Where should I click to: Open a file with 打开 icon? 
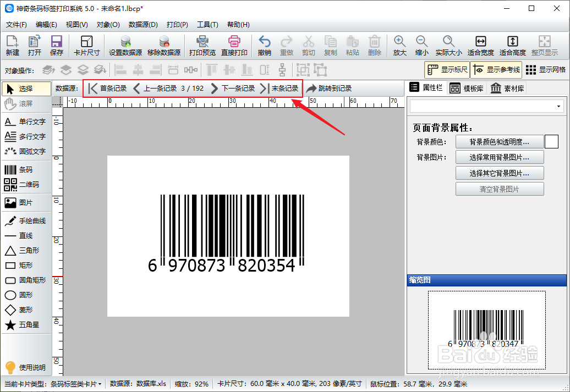[x=35, y=46]
